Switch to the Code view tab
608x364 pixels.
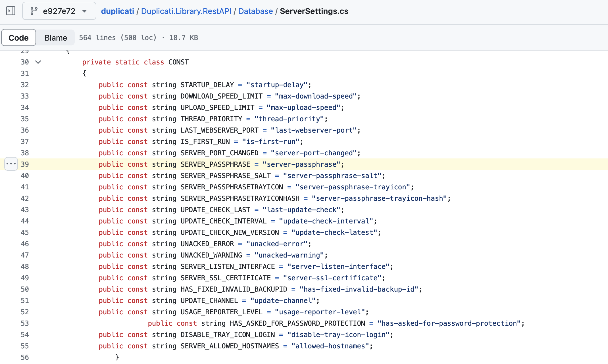point(18,37)
